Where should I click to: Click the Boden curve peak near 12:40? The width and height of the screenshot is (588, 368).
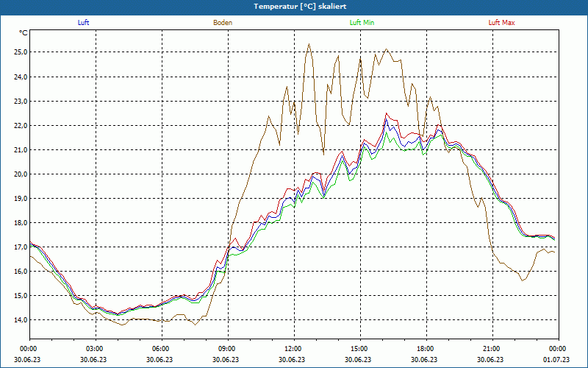(309, 44)
